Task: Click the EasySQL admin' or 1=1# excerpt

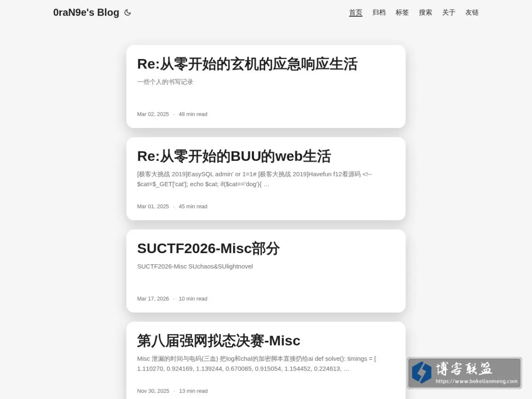Action: (254, 179)
